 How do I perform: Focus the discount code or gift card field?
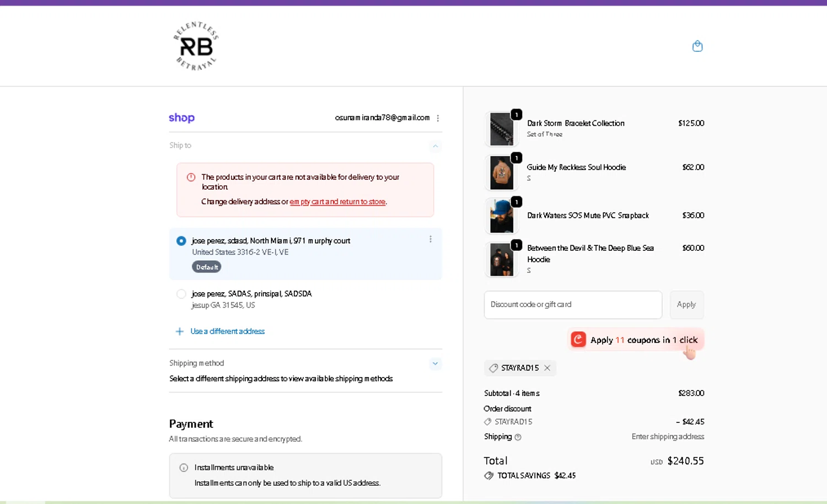click(x=573, y=304)
